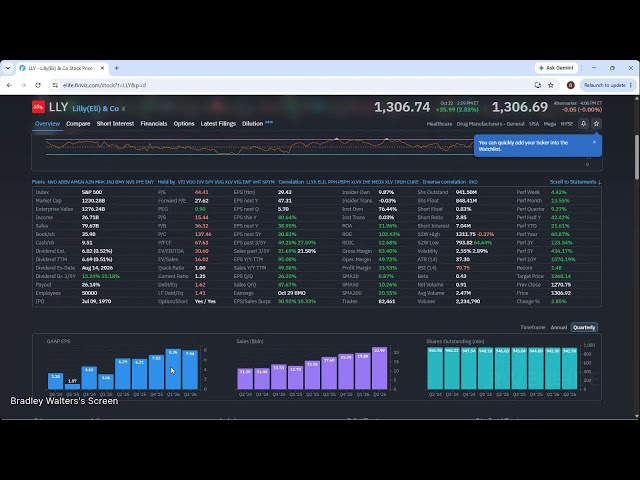Click the Target Price value
This screenshot has height=480, width=640.
click(x=561, y=276)
